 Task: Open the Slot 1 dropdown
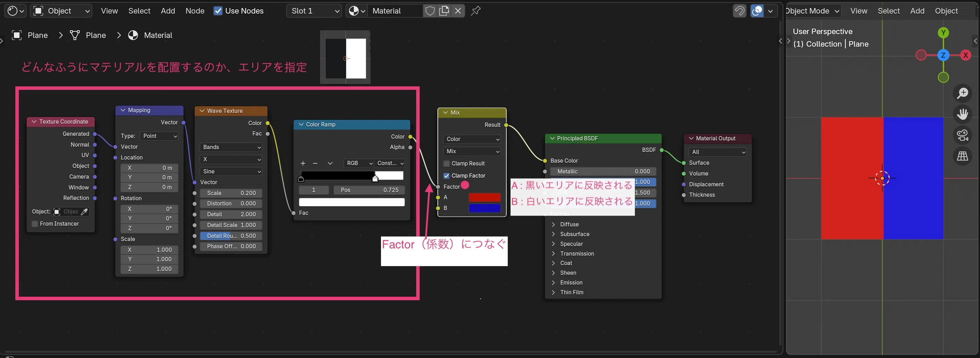click(314, 11)
